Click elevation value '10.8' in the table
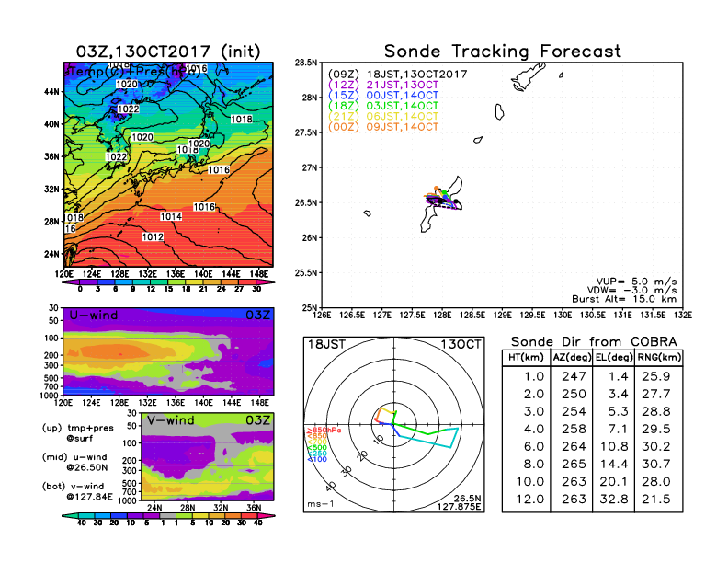Image resolution: width=728 pixels, height=563 pixels. pos(614,447)
